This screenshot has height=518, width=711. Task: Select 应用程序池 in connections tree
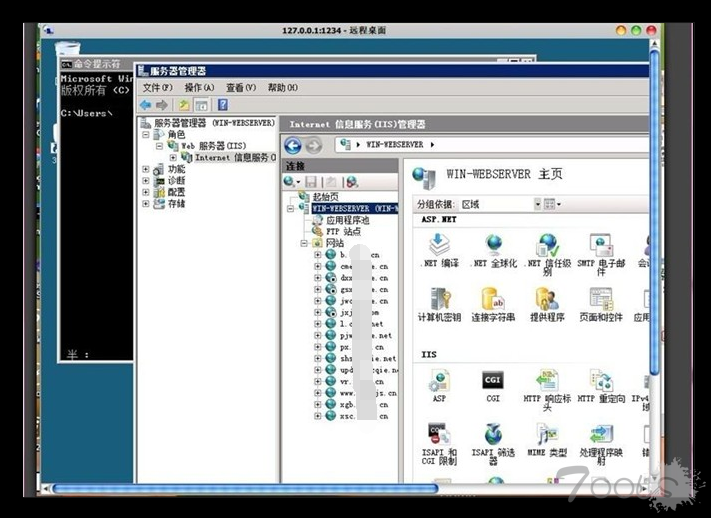click(x=348, y=220)
